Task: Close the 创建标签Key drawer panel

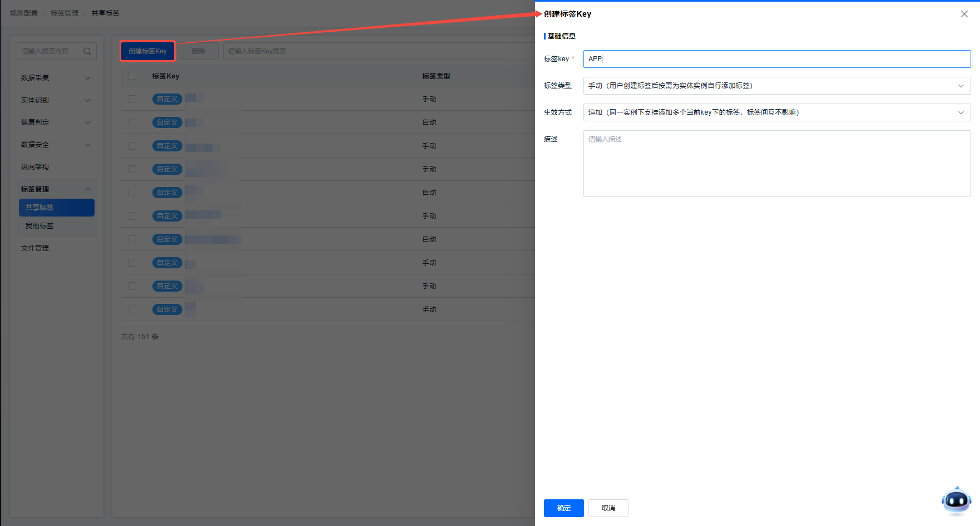Action: point(964,14)
